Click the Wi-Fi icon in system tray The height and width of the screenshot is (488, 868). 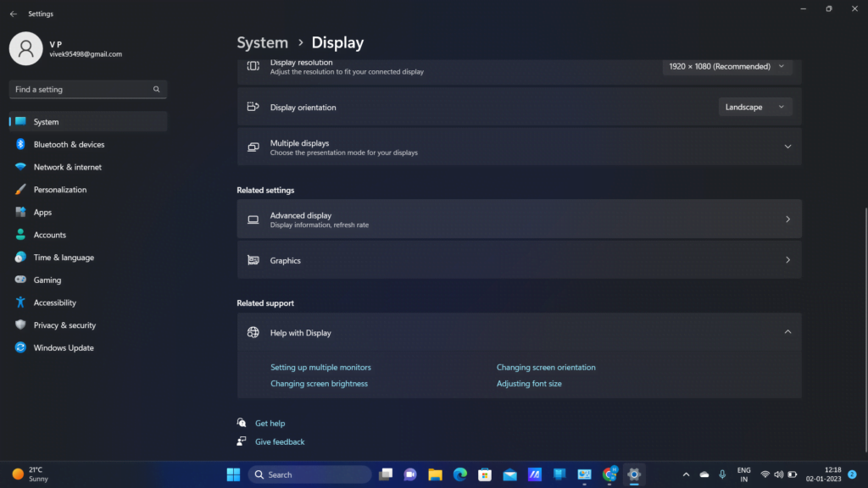pos(765,474)
